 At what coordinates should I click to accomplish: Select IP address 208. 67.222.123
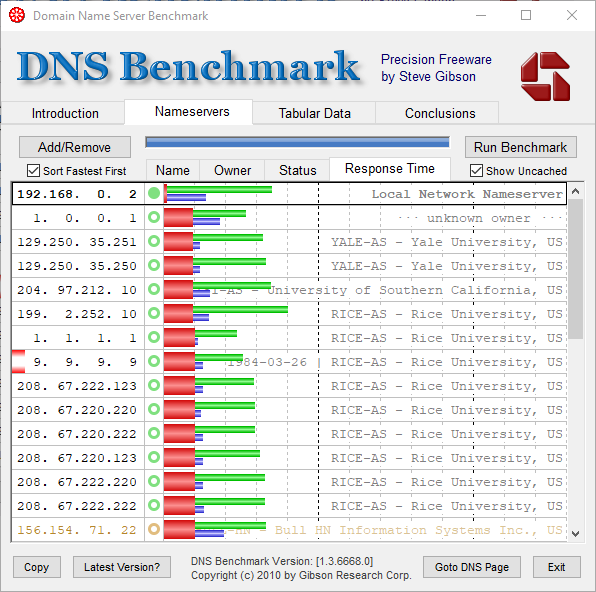coord(77,386)
